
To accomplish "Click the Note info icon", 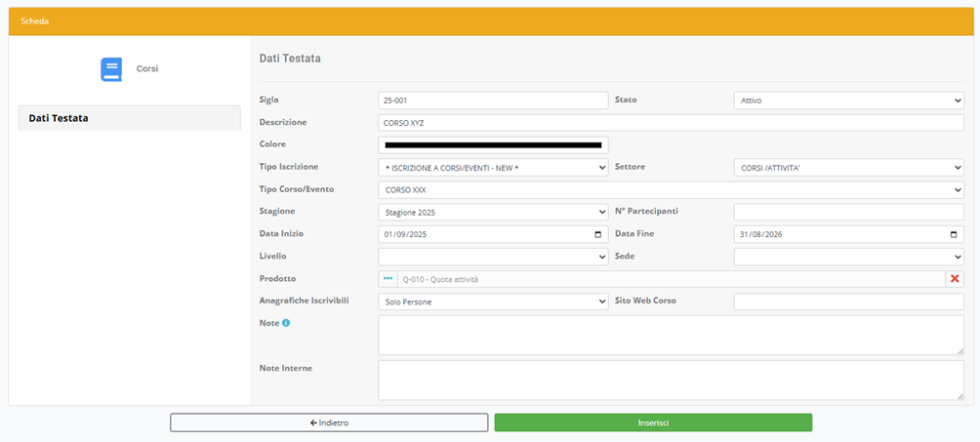I will point(286,323).
